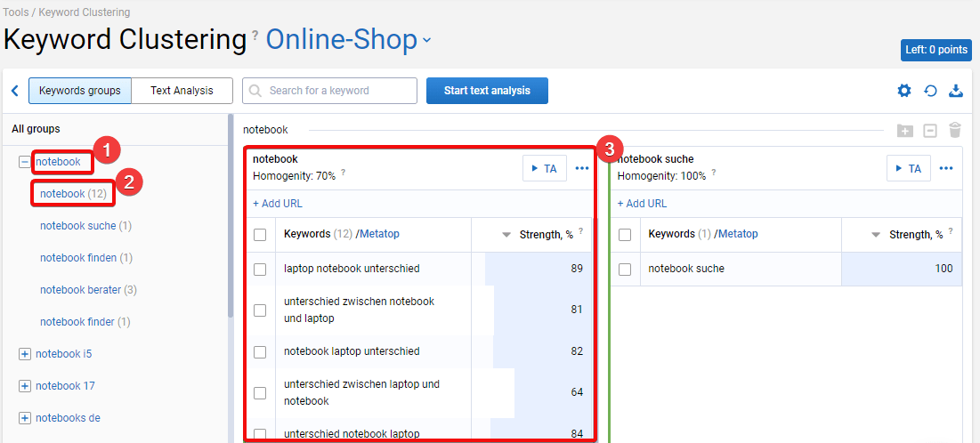Sort notebook table by Strength arrow

click(506, 235)
